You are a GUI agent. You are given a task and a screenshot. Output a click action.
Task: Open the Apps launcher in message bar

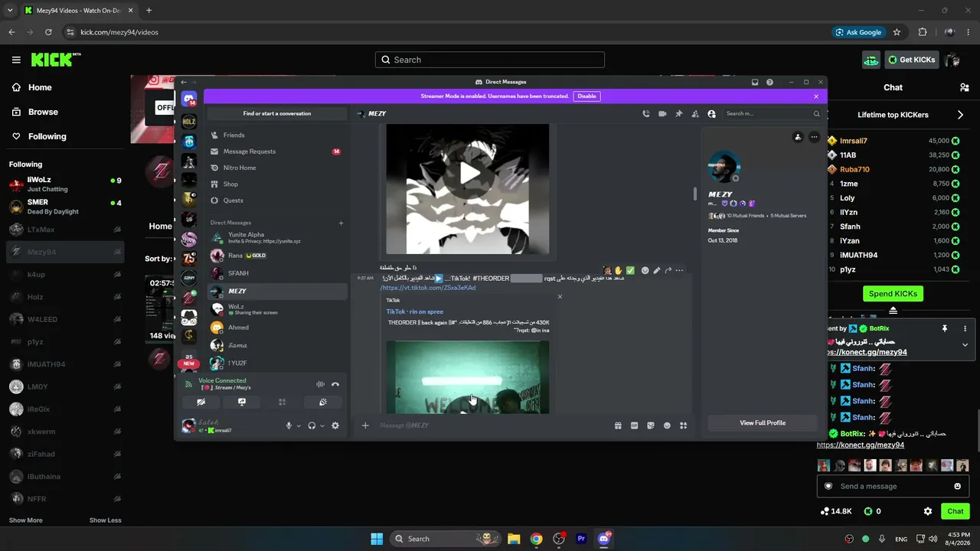tap(683, 425)
